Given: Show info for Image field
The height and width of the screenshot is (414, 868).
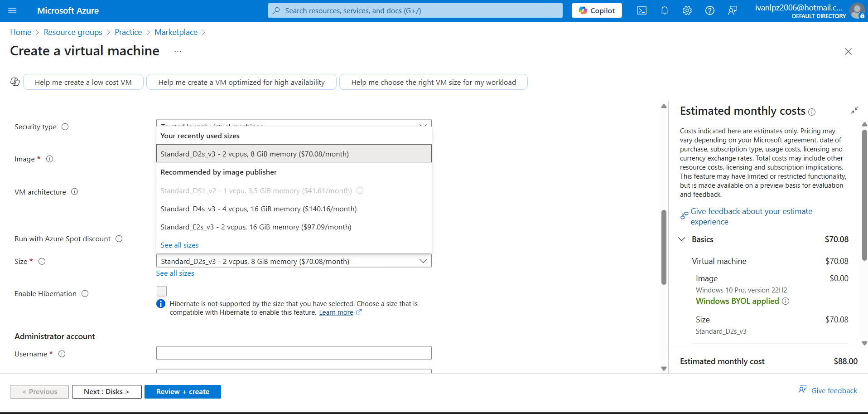Looking at the screenshot, I should tap(50, 159).
